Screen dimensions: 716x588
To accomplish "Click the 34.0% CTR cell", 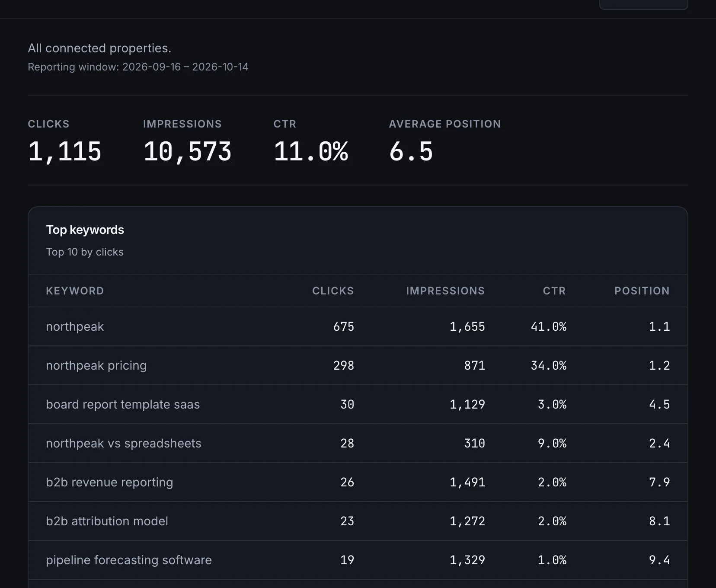I will 549,365.
